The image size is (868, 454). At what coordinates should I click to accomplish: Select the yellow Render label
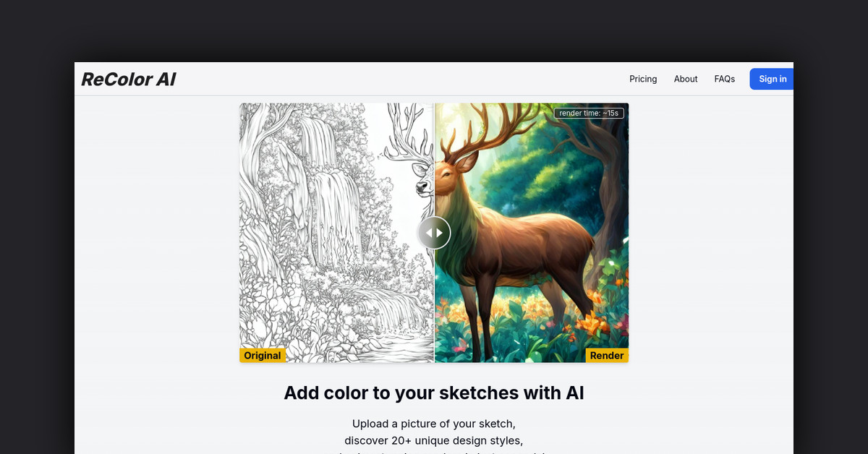(607, 355)
